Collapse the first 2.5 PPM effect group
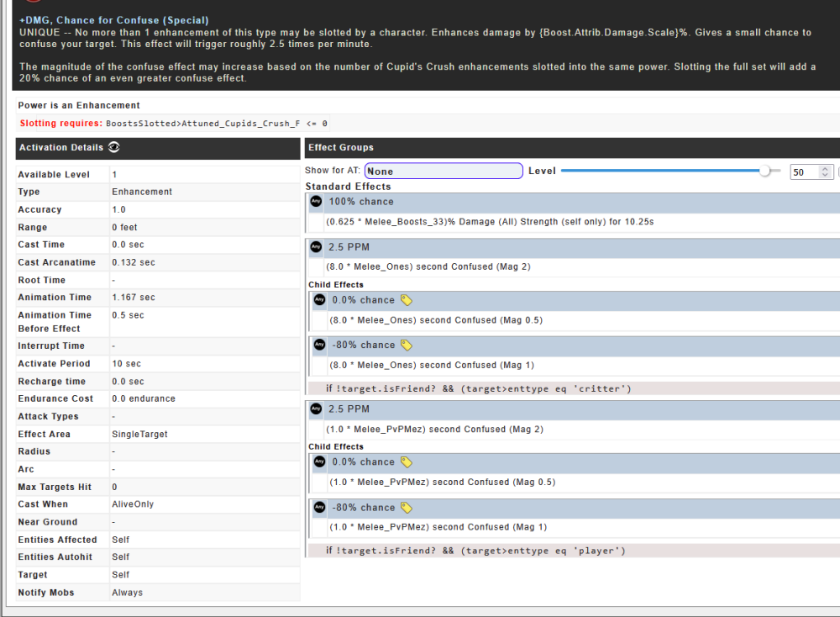 (580, 247)
